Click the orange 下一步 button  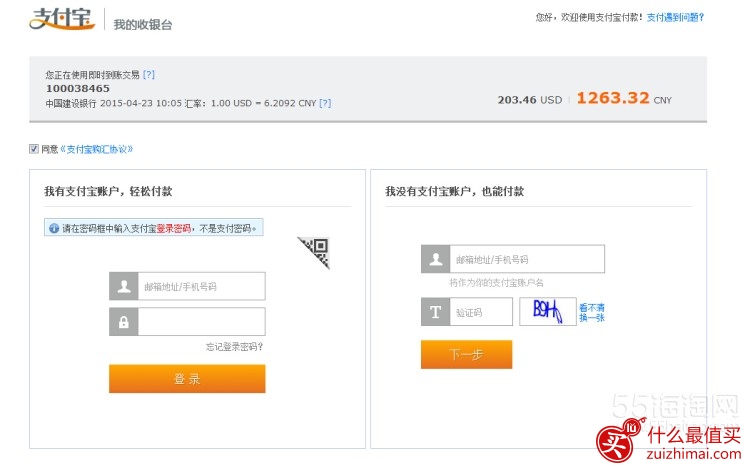coord(466,355)
